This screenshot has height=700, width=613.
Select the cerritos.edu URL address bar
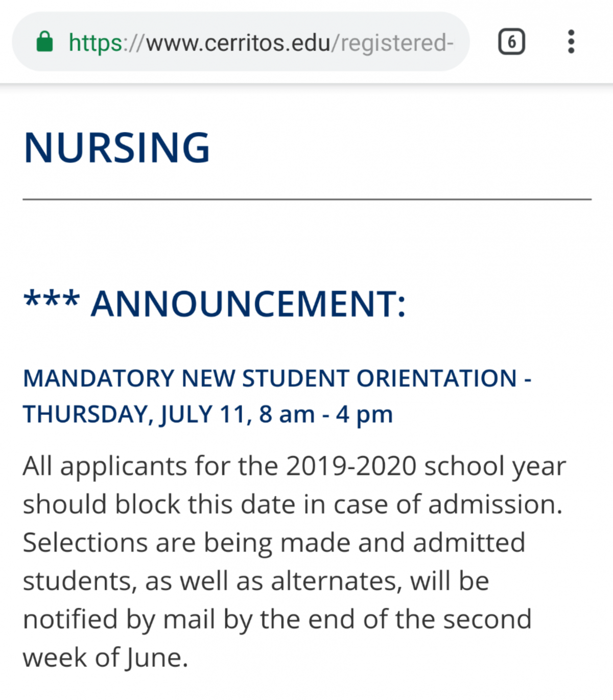241,42
